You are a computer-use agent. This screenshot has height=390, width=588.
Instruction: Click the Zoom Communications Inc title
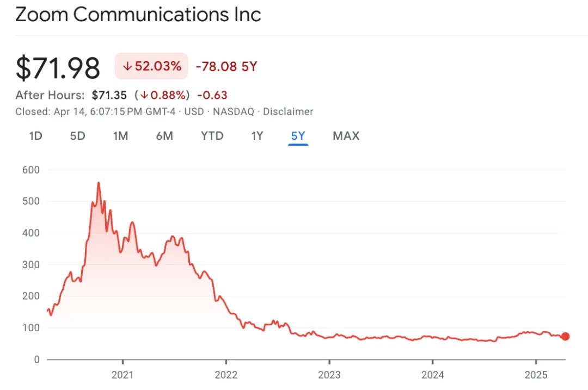(x=138, y=15)
